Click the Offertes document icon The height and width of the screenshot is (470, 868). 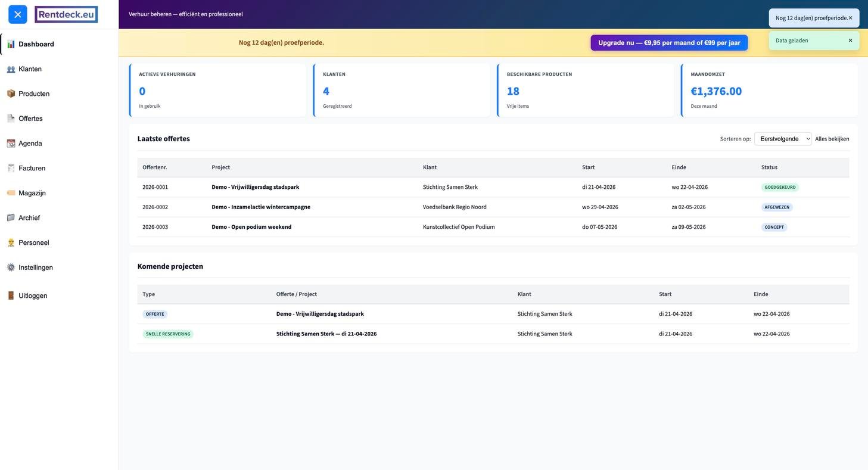pyautogui.click(x=11, y=119)
